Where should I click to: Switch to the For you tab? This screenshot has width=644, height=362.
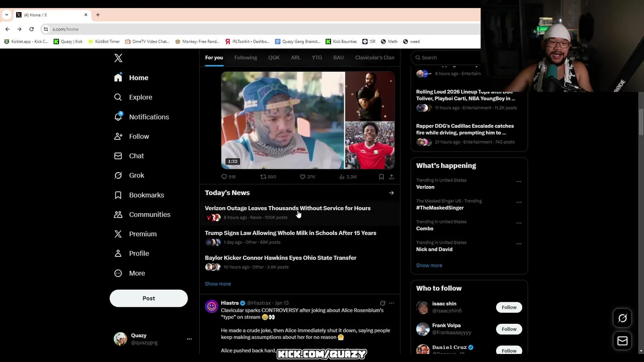click(214, 57)
